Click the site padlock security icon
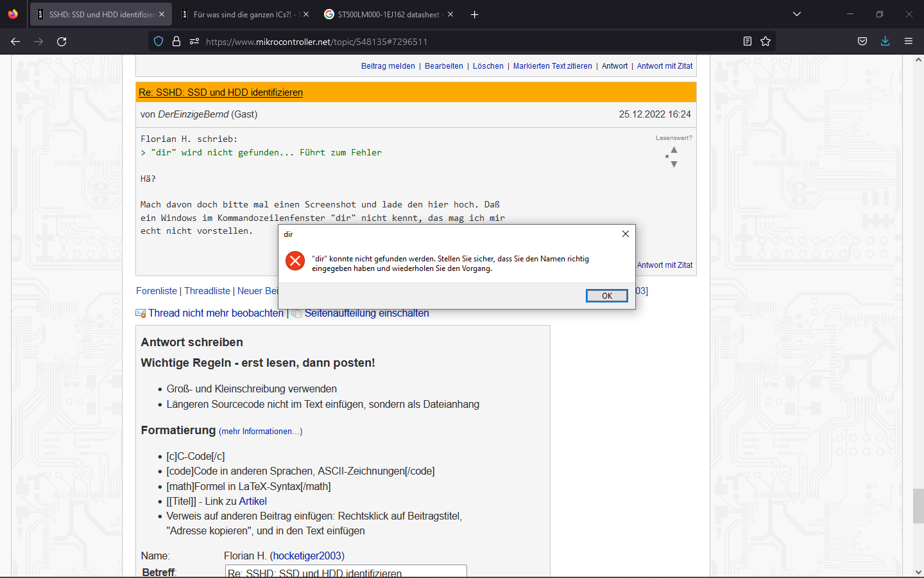The image size is (924, 578). point(176,42)
